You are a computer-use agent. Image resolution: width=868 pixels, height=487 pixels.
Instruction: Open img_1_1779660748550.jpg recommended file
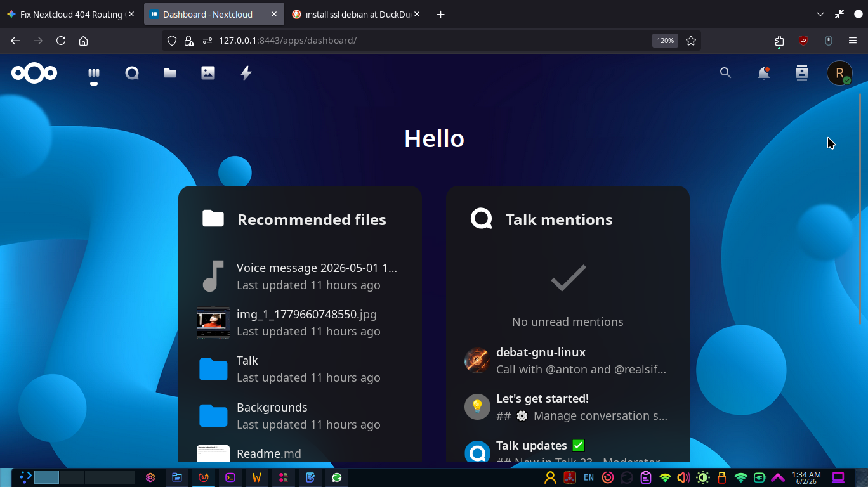tap(300, 323)
